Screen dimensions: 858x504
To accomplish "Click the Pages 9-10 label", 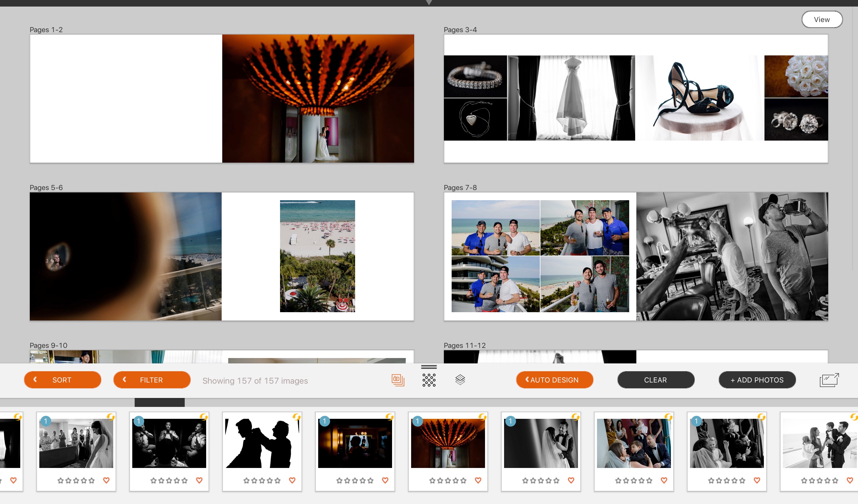I will (x=48, y=345).
